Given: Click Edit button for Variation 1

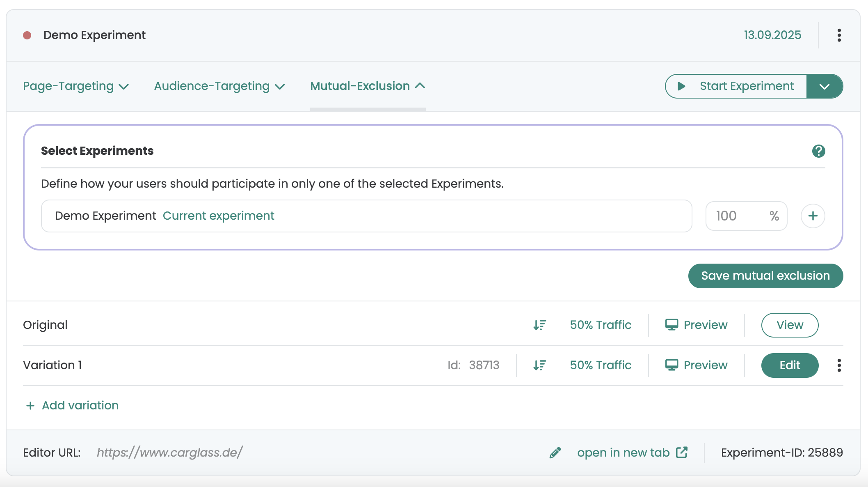Looking at the screenshot, I should pyautogui.click(x=790, y=365).
